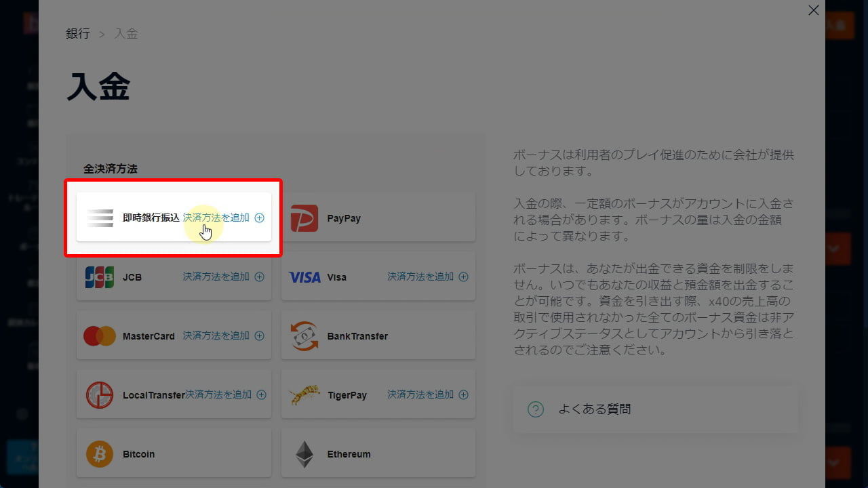
Task: Add payment method for JCB
Action: 216,277
